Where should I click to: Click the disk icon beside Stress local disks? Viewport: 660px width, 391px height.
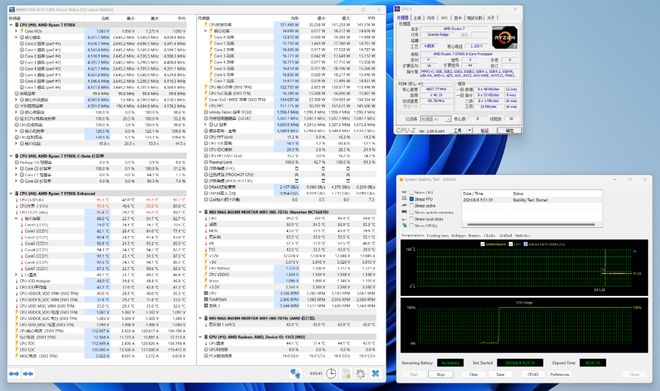coord(405,219)
